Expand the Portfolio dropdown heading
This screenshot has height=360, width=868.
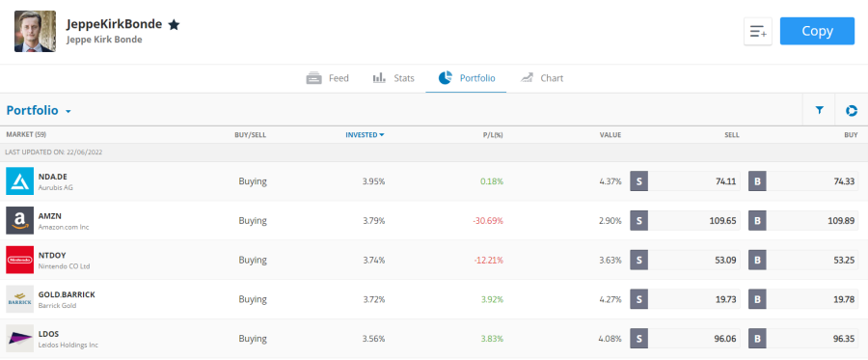(39, 110)
